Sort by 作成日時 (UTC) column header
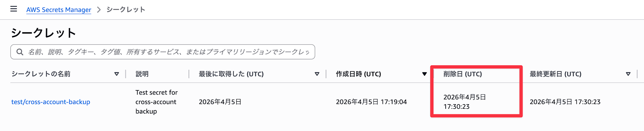 (x=358, y=74)
